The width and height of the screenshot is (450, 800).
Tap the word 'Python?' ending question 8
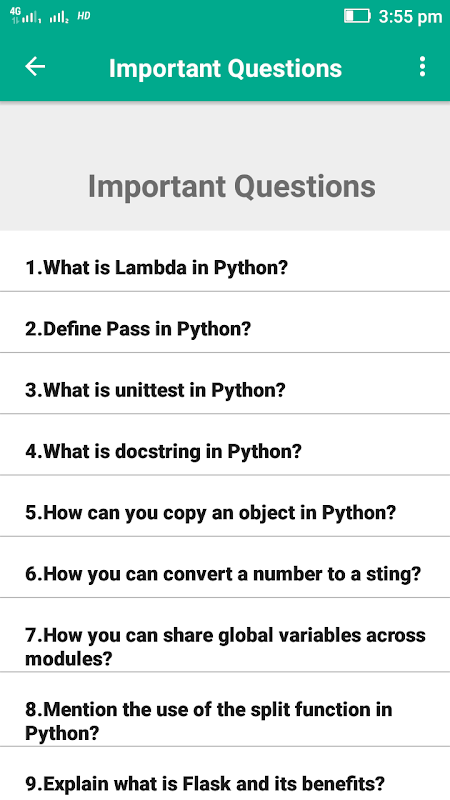point(62,733)
